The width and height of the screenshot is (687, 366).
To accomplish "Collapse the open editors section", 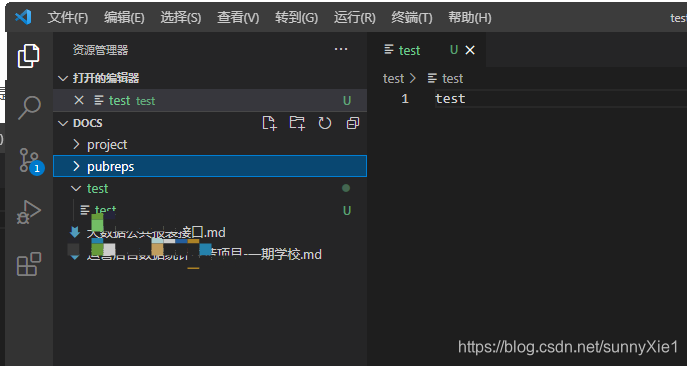I will point(63,78).
